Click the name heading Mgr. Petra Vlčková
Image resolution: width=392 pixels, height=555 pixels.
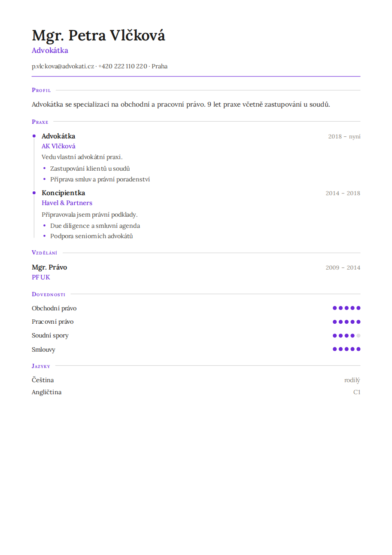(98, 35)
